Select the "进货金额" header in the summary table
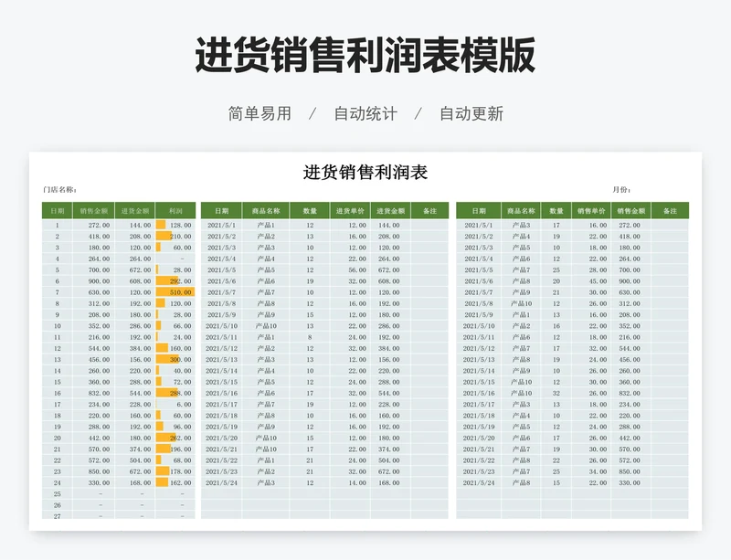The width and height of the screenshot is (731, 560). click(135, 211)
